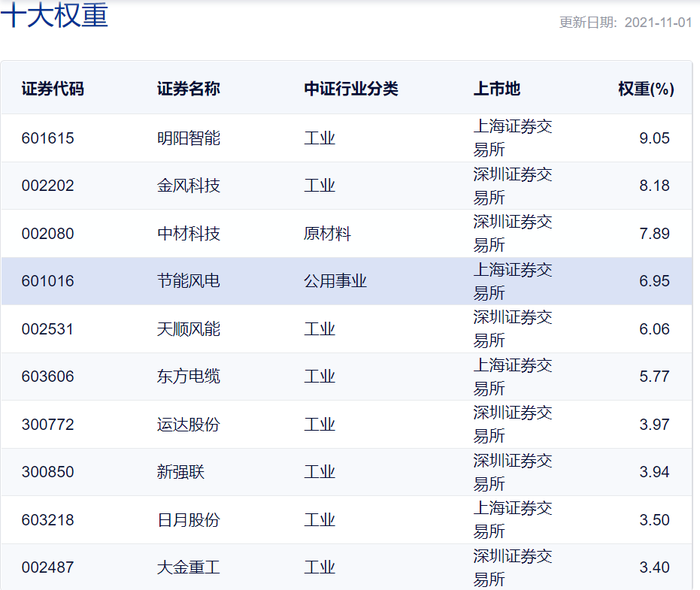This screenshot has height=590, width=700.
Task: Select the 天顺风能 security name
Action: pos(188,329)
